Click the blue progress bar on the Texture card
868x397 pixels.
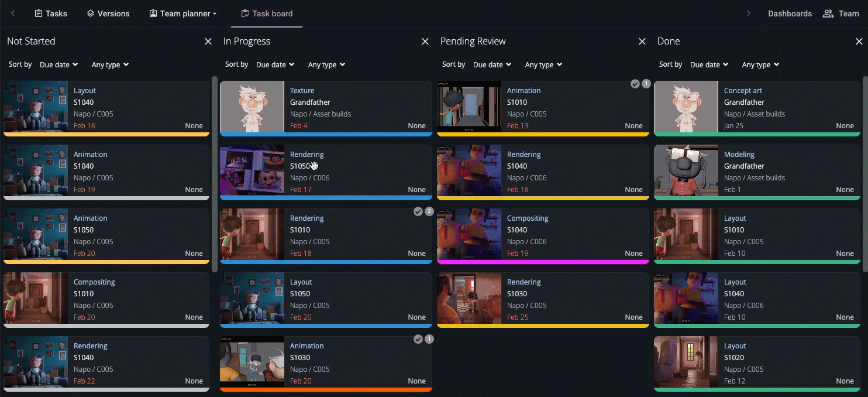pyautogui.click(x=326, y=135)
